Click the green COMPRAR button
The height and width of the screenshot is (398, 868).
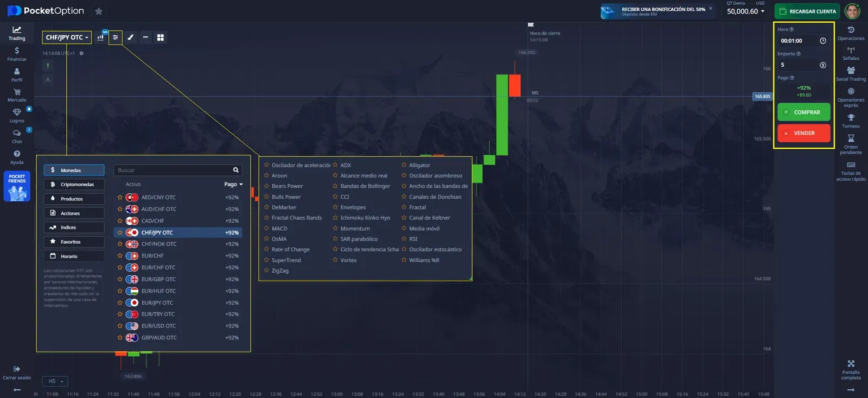803,112
